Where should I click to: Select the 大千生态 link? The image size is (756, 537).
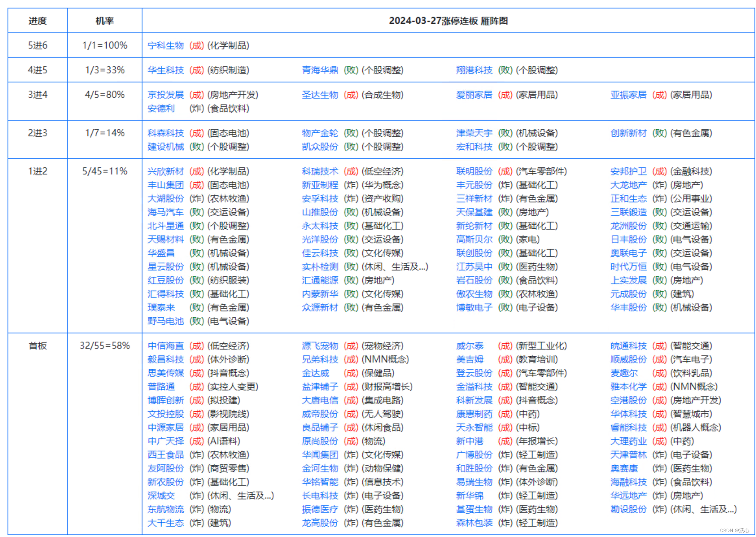166,523
